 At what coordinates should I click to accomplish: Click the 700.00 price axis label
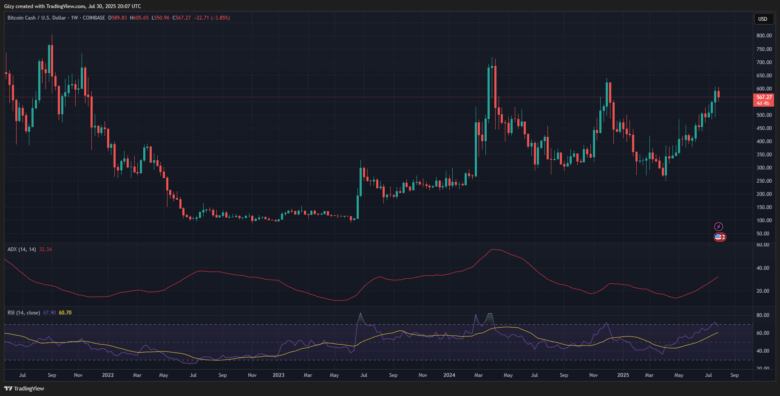764,63
